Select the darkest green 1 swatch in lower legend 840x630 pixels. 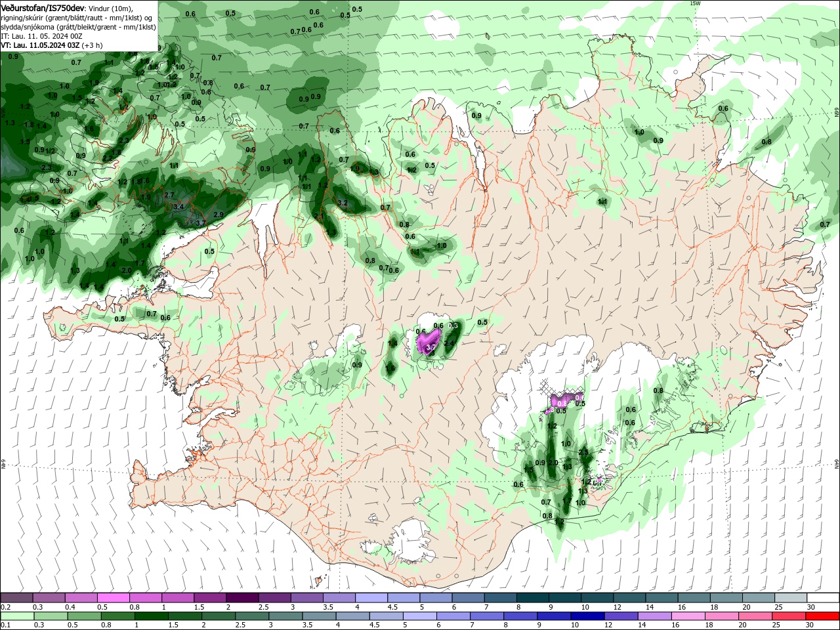(x=151, y=616)
